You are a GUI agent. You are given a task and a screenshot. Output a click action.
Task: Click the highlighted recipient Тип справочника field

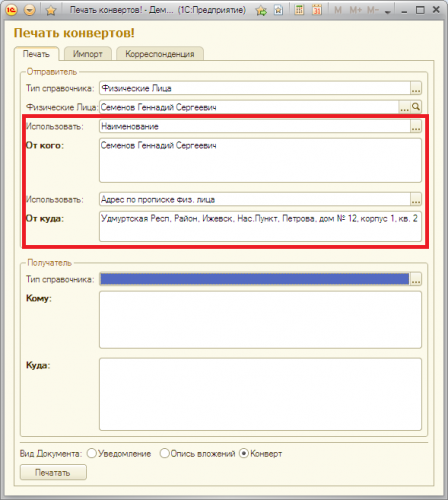coord(255,279)
